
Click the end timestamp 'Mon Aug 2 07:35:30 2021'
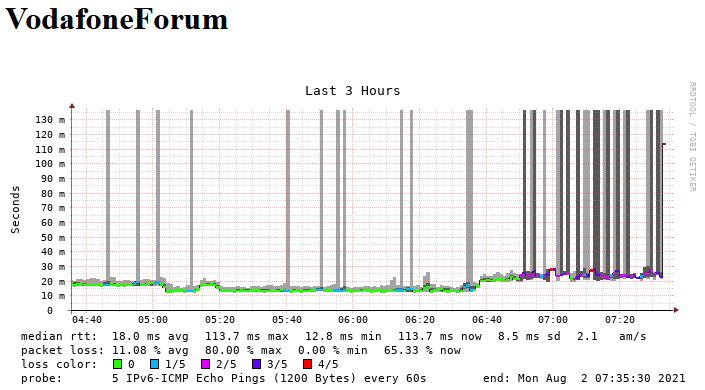pos(602,378)
